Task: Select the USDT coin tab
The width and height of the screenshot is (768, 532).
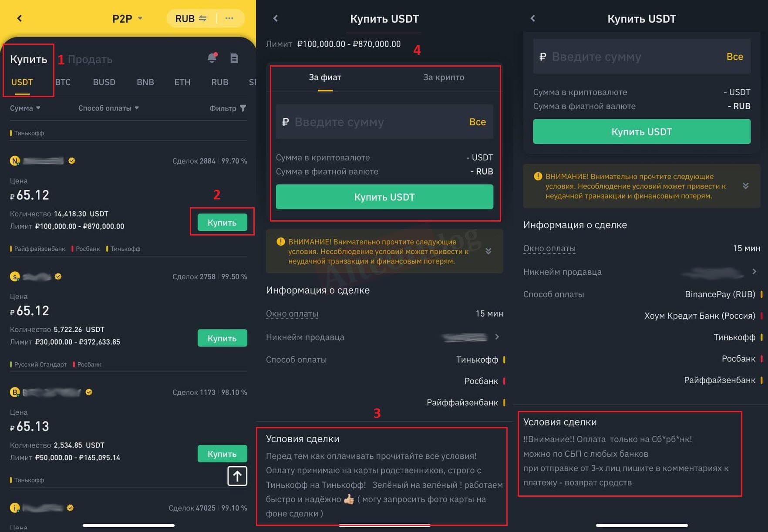Action: [22, 82]
